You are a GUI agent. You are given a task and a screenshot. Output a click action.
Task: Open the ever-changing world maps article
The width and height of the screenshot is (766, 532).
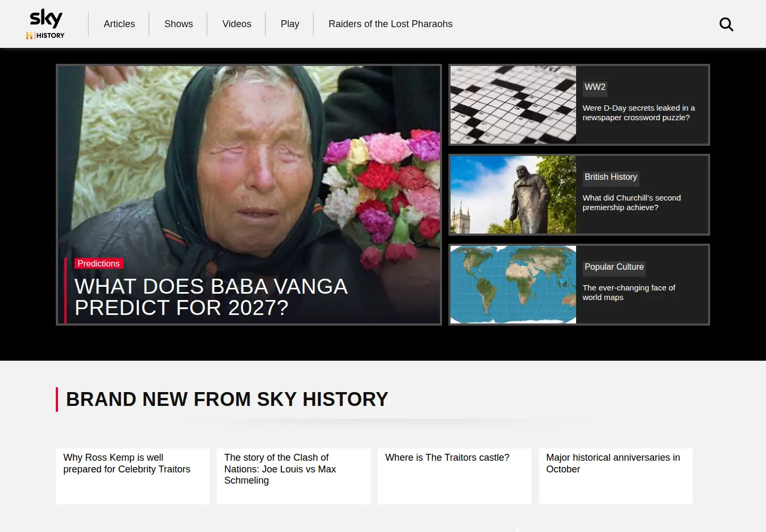coord(629,293)
